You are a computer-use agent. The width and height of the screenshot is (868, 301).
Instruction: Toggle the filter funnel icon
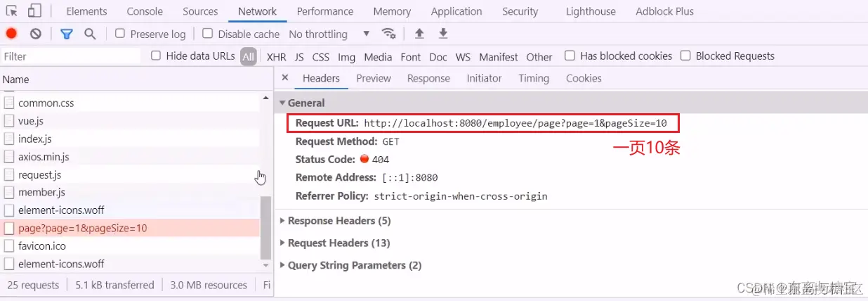66,34
